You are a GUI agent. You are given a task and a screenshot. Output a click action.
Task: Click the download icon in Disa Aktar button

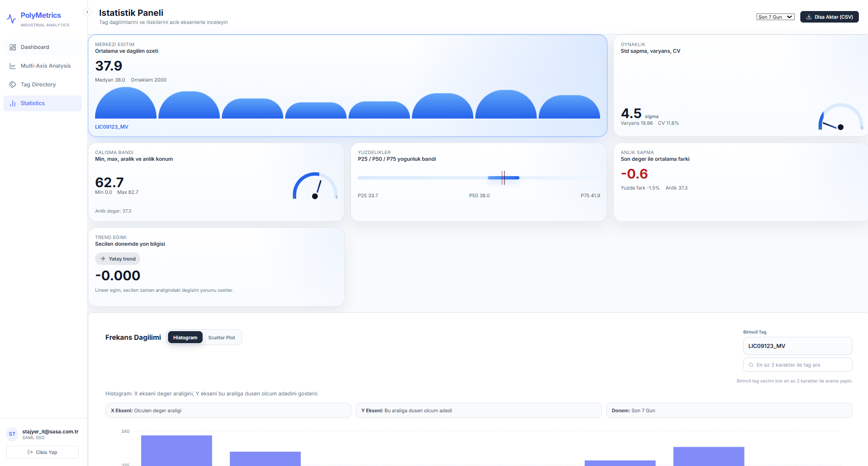point(809,17)
